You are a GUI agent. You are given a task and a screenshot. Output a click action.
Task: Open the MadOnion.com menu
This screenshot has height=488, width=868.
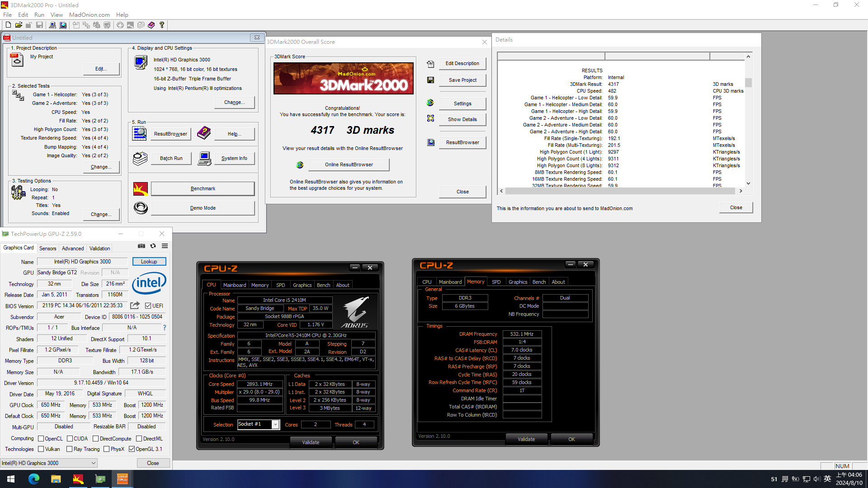pyautogui.click(x=90, y=14)
